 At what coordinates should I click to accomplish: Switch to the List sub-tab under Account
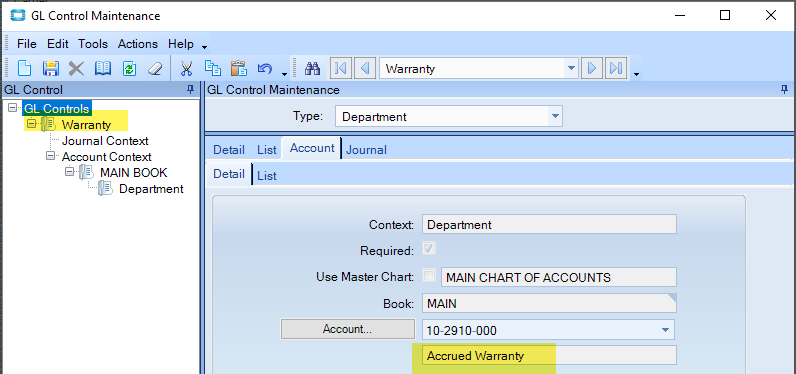pos(267,176)
